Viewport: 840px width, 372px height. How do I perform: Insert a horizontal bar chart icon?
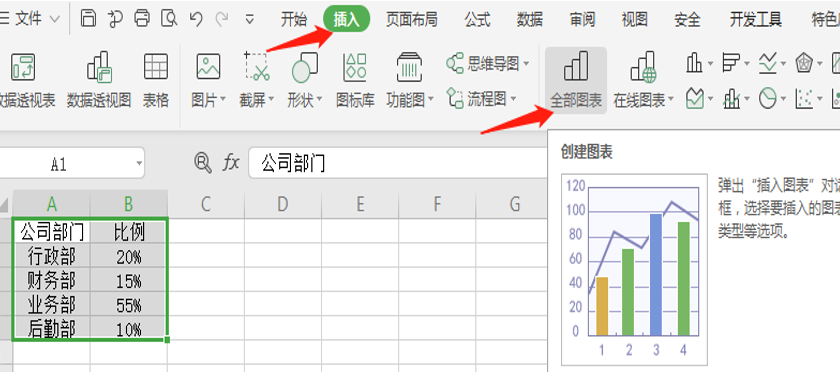coord(731,63)
